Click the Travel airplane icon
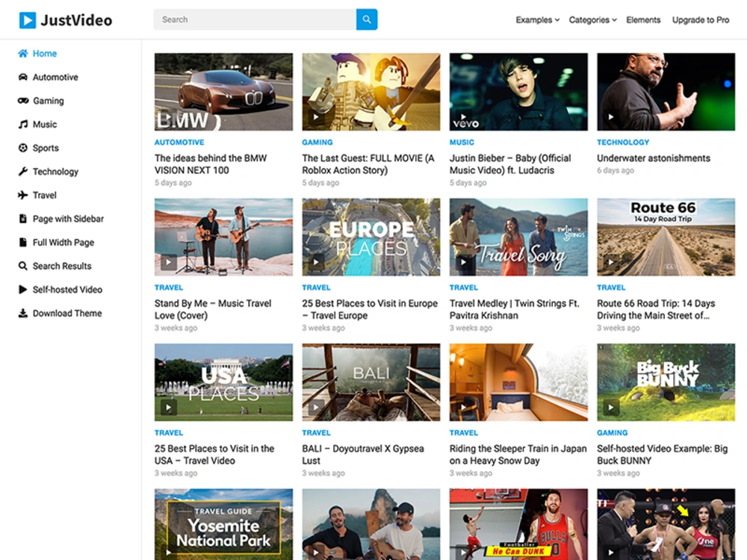Viewport: 747px width, 560px height. point(23,195)
